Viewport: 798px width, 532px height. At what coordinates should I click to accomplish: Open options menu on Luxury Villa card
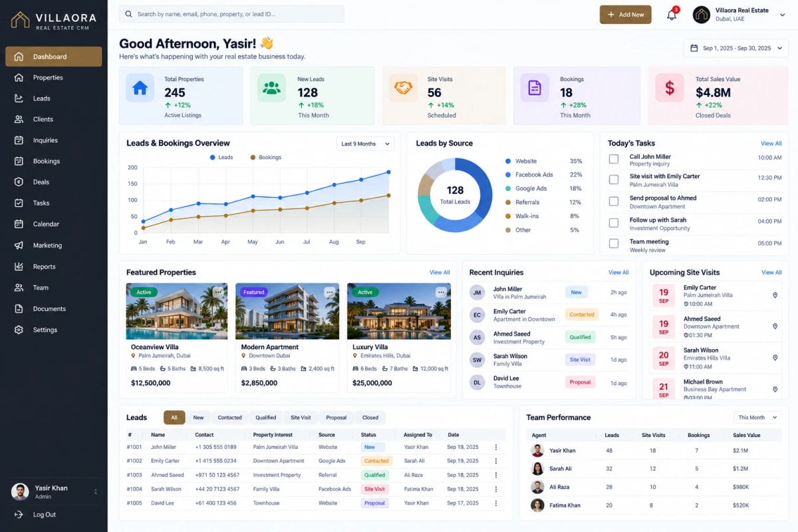coord(441,292)
